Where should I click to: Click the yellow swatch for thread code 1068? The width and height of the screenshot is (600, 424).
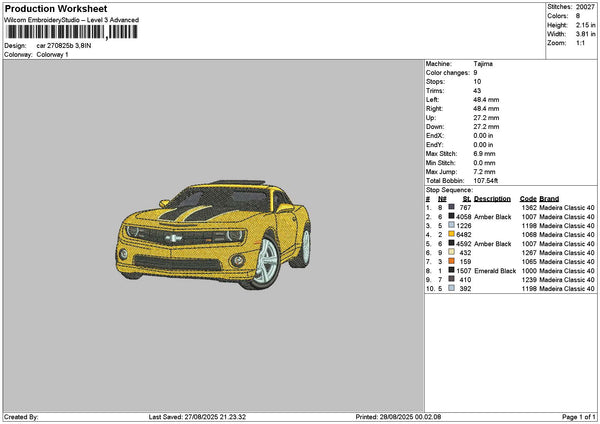coord(452,234)
